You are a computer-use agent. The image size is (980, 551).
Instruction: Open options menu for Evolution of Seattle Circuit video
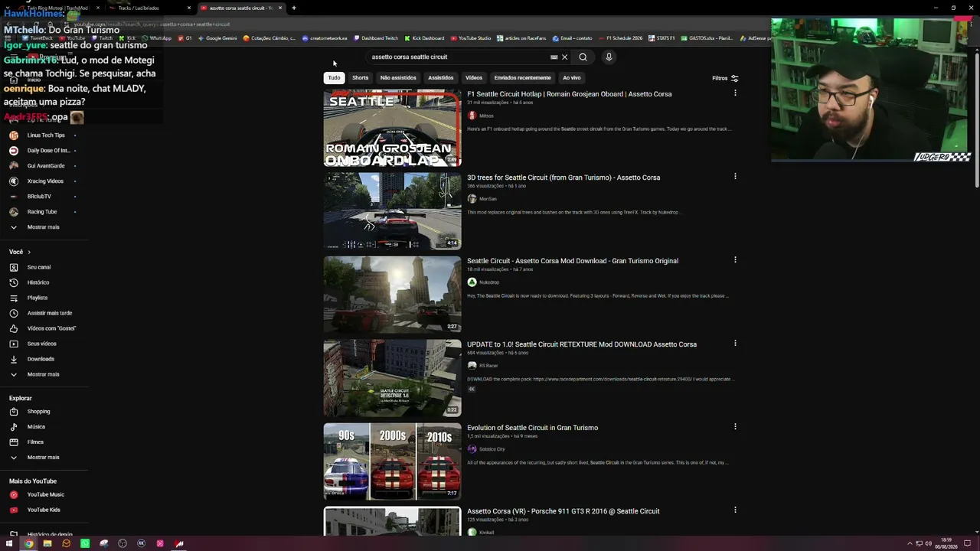pyautogui.click(x=735, y=427)
